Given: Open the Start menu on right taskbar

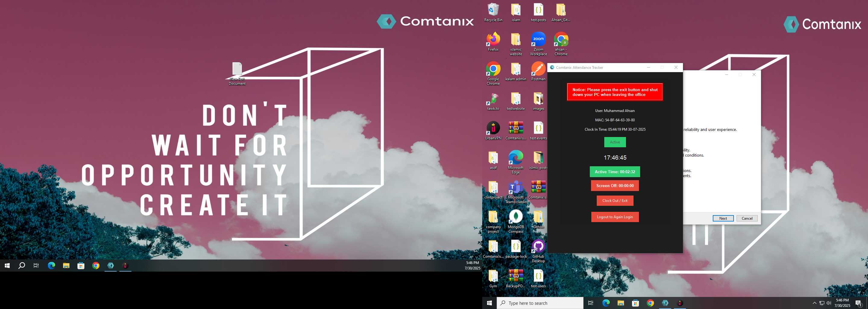Looking at the screenshot, I should tap(489, 303).
